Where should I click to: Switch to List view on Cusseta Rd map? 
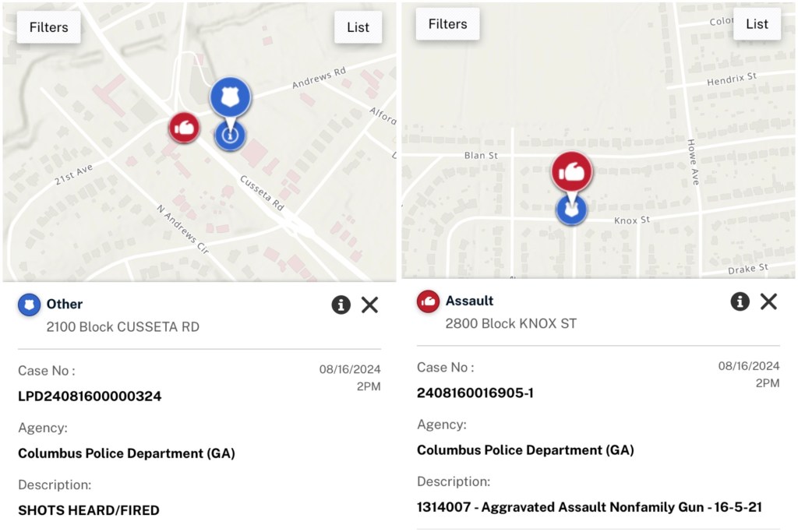pyautogui.click(x=358, y=27)
